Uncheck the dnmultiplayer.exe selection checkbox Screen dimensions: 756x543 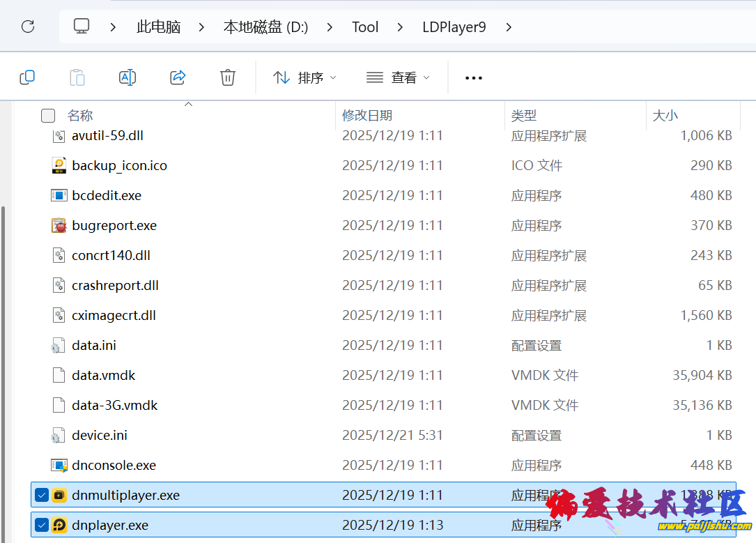coord(41,494)
